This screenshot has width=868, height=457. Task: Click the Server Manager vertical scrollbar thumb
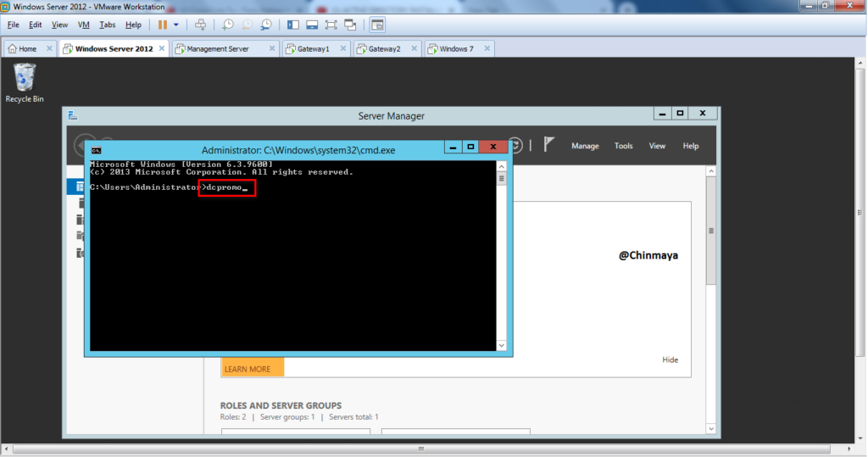(x=711, y=231)
